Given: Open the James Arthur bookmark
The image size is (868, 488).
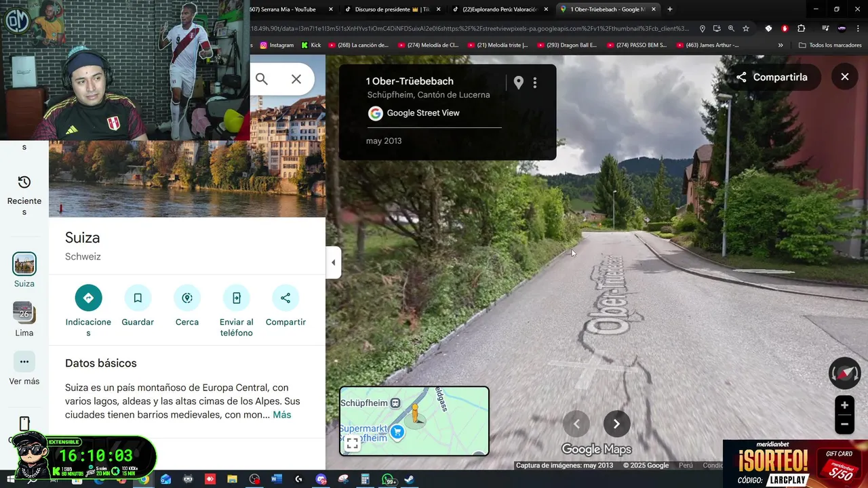Looking at the screenshot, I should pos(707,45).
